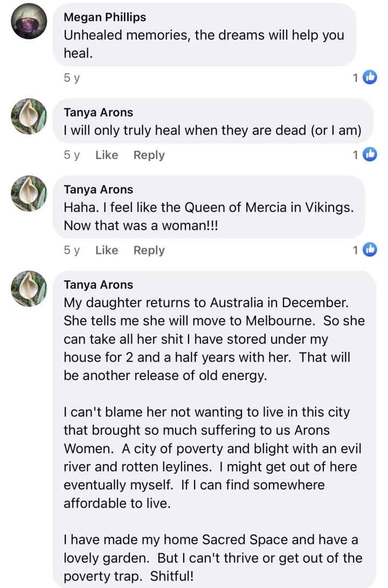Open avatar beside Queen of Mercia comment
The image size is (388, 588).
(29, 193)
